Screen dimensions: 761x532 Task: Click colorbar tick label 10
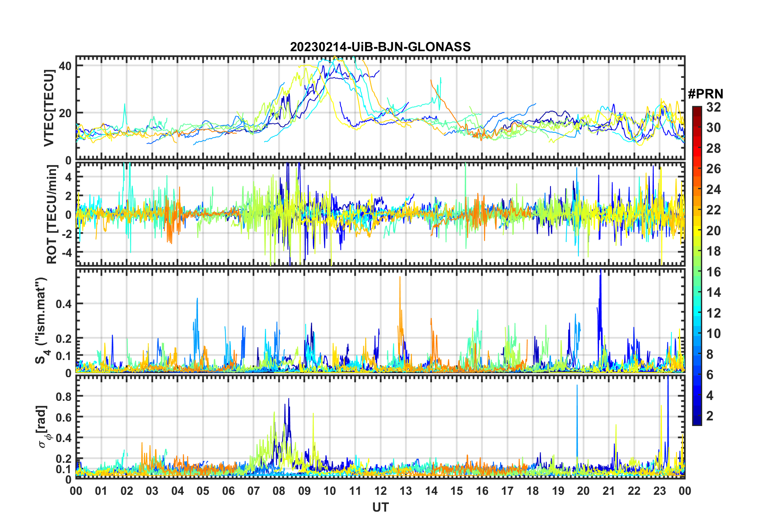tap(713, 334)
